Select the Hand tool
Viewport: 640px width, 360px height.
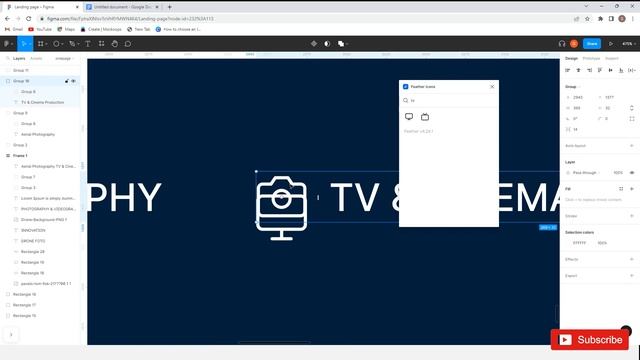(x=115, y=44)
